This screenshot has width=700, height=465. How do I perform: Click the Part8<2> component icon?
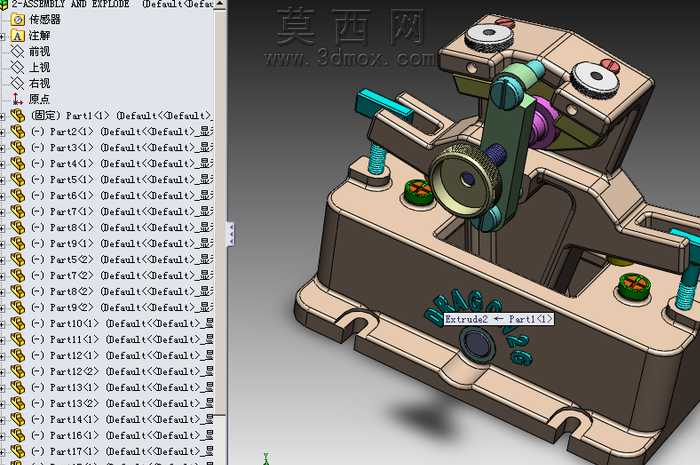(18, 291)
